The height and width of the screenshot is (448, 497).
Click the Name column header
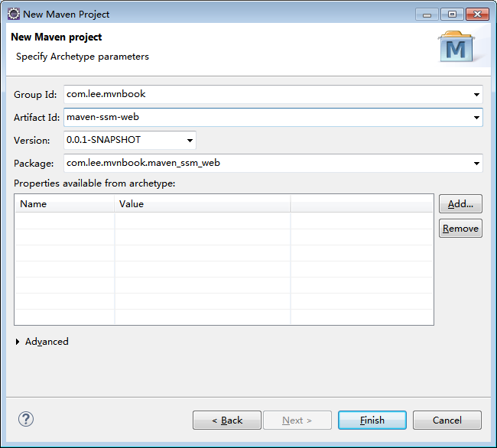point(65,203)
